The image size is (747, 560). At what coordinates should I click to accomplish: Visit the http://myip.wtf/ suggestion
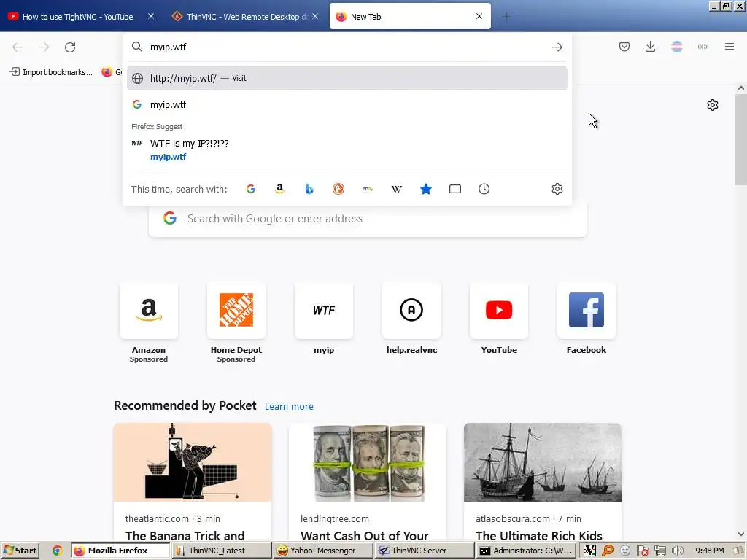click(x=347, y=78)
